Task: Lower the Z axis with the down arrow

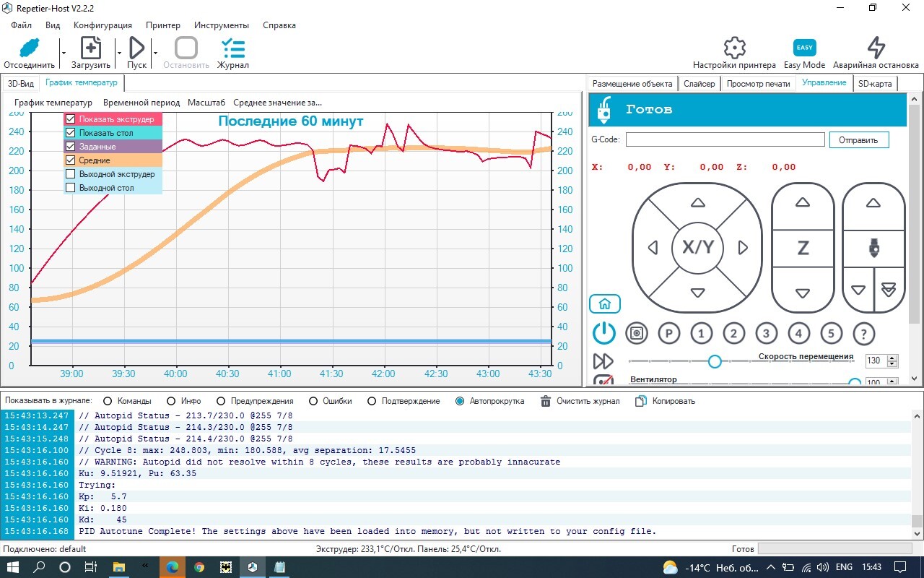Action: (x=803, y=293)
